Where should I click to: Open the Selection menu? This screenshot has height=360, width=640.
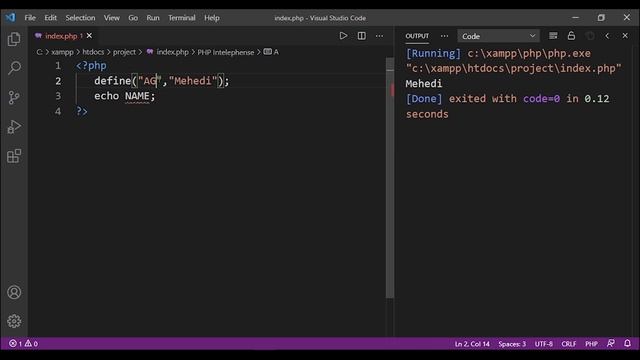[80, 18]
